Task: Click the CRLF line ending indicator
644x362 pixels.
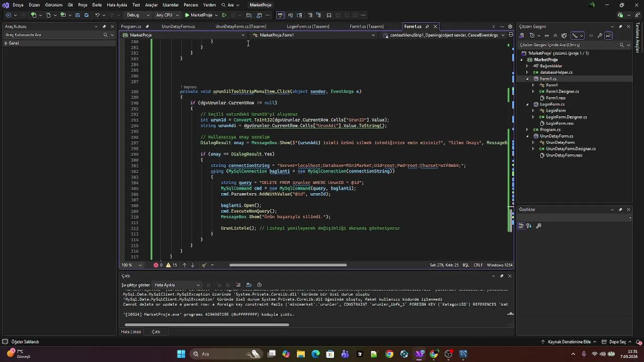Action: pyautogui.click(x=478, y=265)
